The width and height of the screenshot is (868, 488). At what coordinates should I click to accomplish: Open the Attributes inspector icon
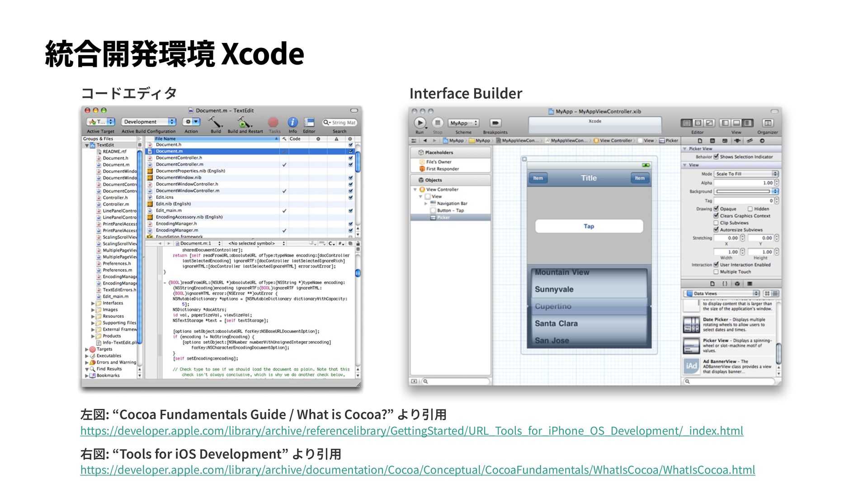pyautogui.click(x=737, y=141)
